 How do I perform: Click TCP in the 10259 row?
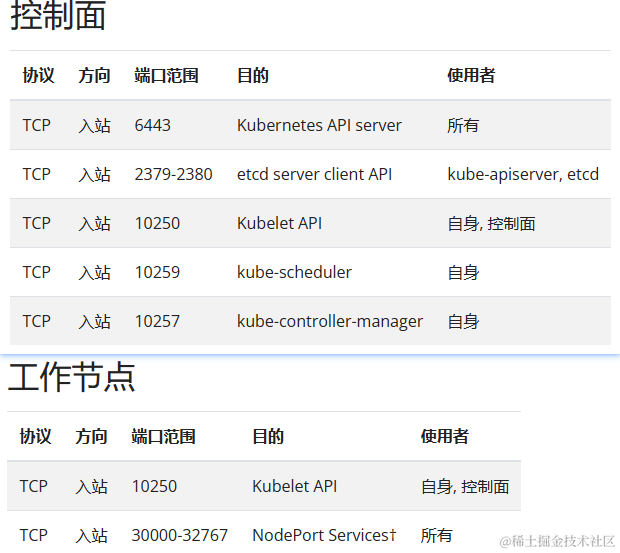(37, 272)
